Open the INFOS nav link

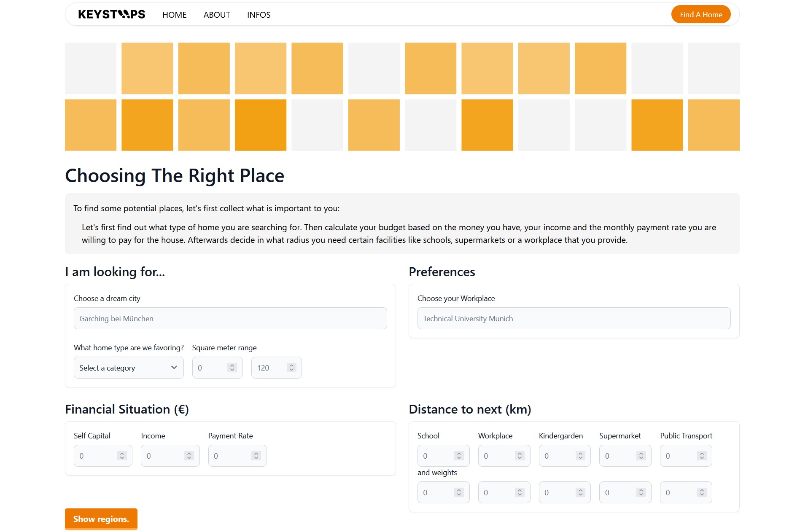pyautogui.click(x=259, y=15)
